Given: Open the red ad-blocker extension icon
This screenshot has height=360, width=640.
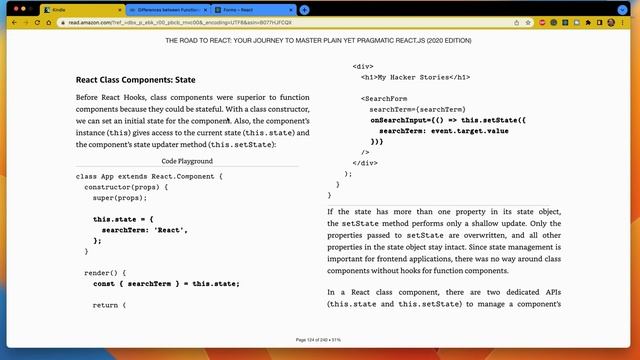Looking at the screenshot, I should (x=542, y=22).
